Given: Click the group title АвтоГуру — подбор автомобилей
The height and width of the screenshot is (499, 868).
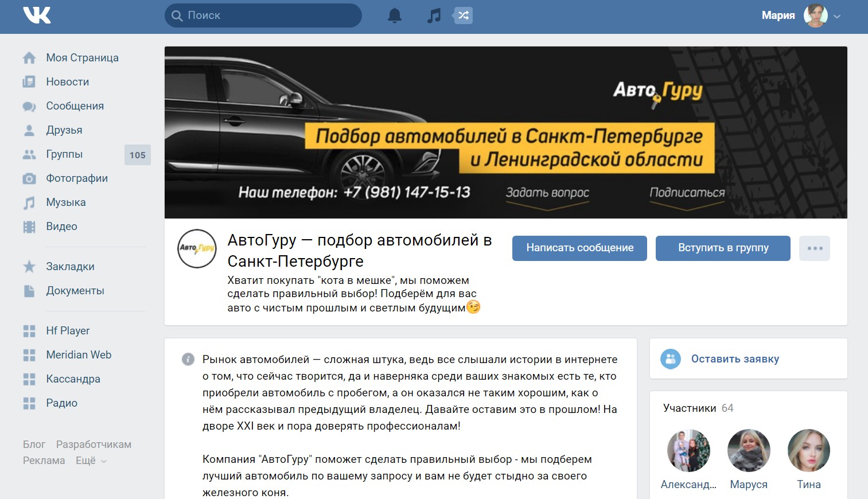Looking at the screenshot, I should [x=360, y=251].
